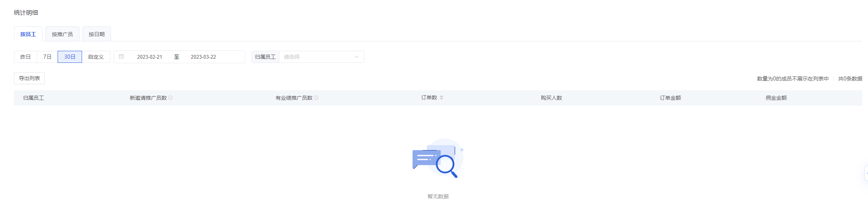Sort by 订单数 using the sort arrows
868x216 pixels.
point(442,97)
